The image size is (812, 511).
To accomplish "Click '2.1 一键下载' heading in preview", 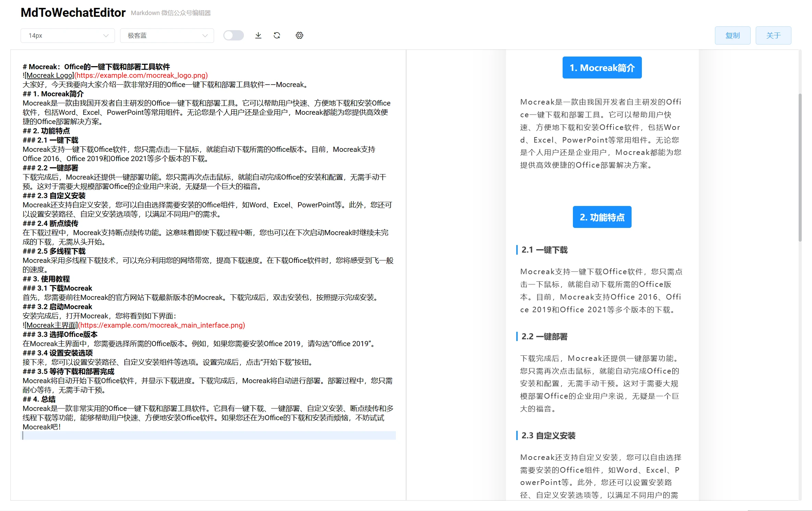I will 544,250.
